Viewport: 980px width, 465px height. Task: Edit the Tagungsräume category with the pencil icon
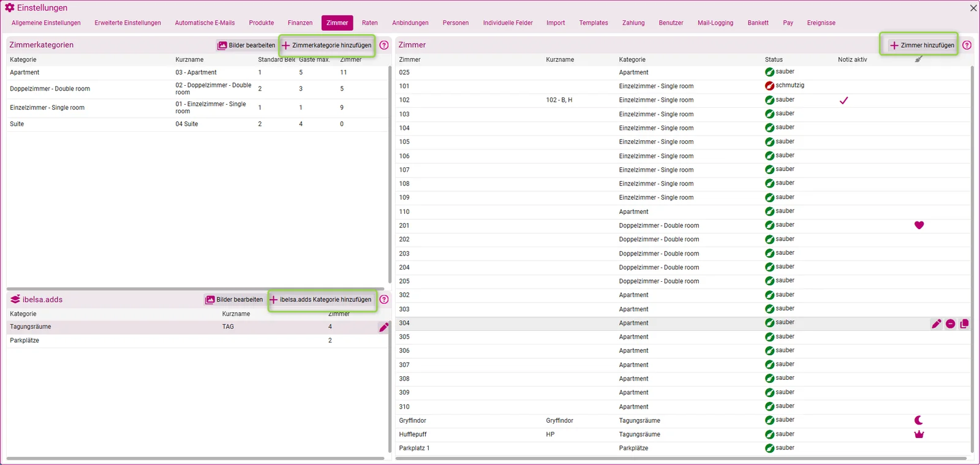point(383,327)
